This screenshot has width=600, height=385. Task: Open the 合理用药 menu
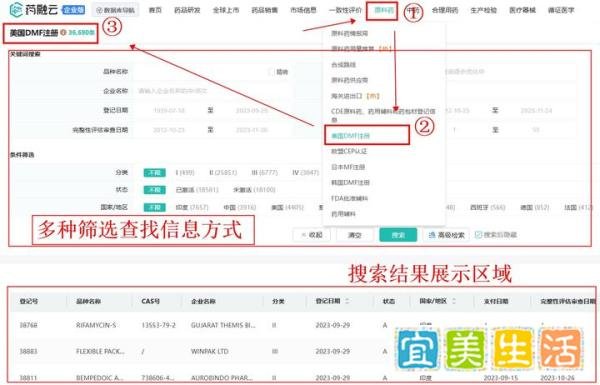pyautogui.click(x=445, y=10)
